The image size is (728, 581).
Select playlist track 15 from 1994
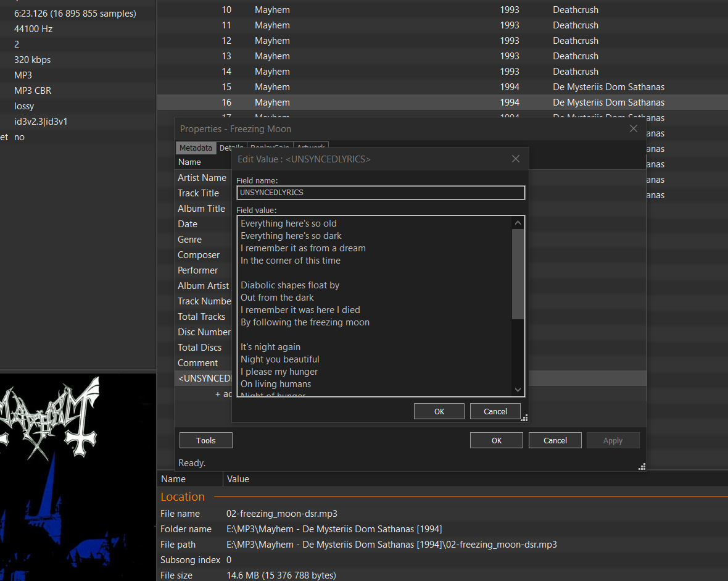coord(442,87)
